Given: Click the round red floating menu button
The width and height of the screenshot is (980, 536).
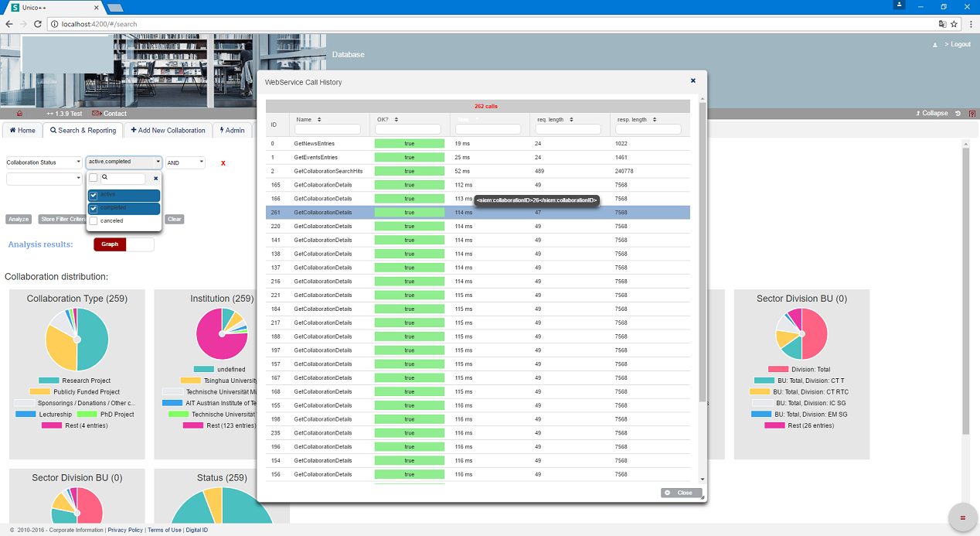Looking at the screenshot, I should (x=963, y=517).
